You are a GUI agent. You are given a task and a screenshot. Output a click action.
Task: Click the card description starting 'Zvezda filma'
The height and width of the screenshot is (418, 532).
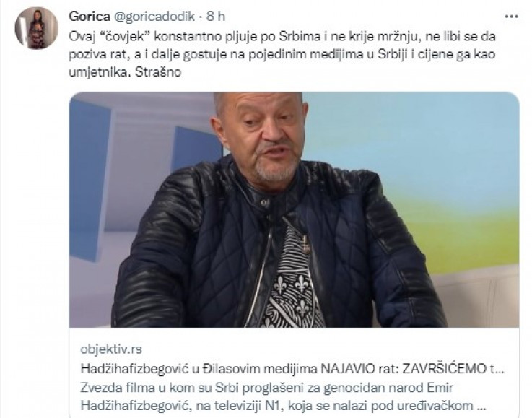pyautogui.click(x=283, y=396)
